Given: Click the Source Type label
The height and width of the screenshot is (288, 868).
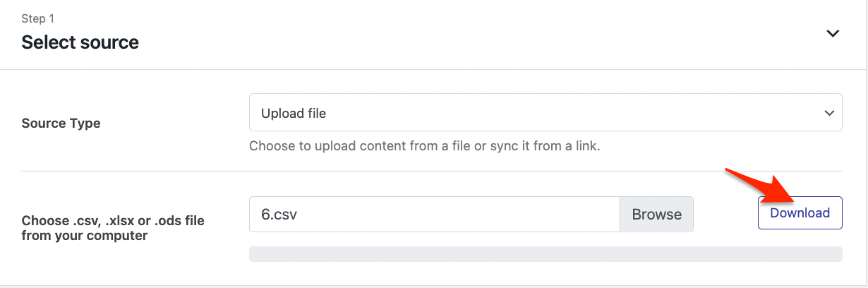Looking at the screenshot, I should 61,124.
